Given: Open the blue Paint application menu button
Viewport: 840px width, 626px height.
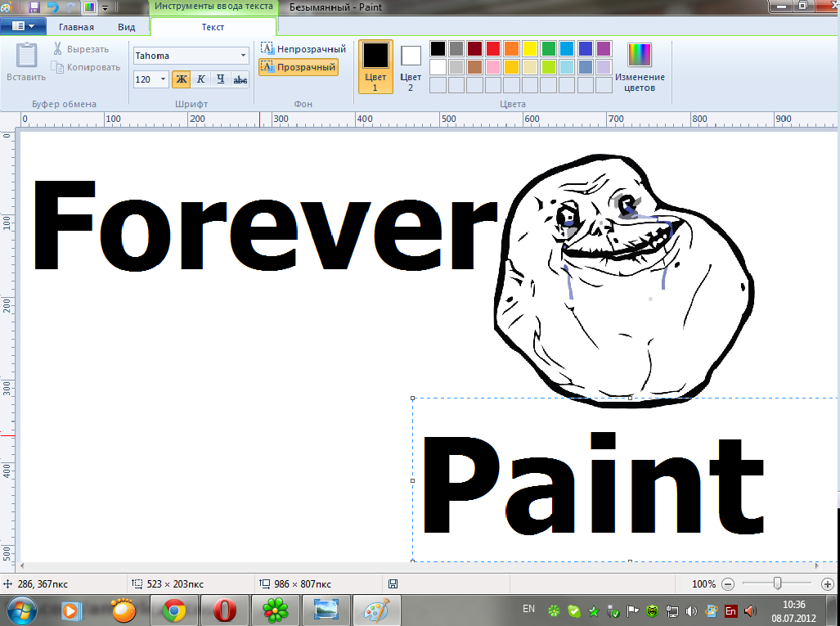Looking at the screenshot, I should tap(23, 26).
